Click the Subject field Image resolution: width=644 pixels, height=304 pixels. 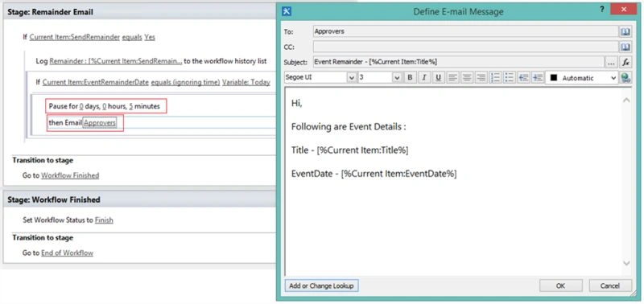point(458,63)
